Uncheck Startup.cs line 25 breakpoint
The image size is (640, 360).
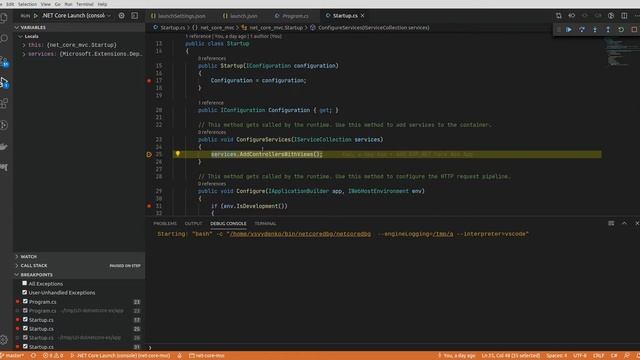tap(25, 329)
